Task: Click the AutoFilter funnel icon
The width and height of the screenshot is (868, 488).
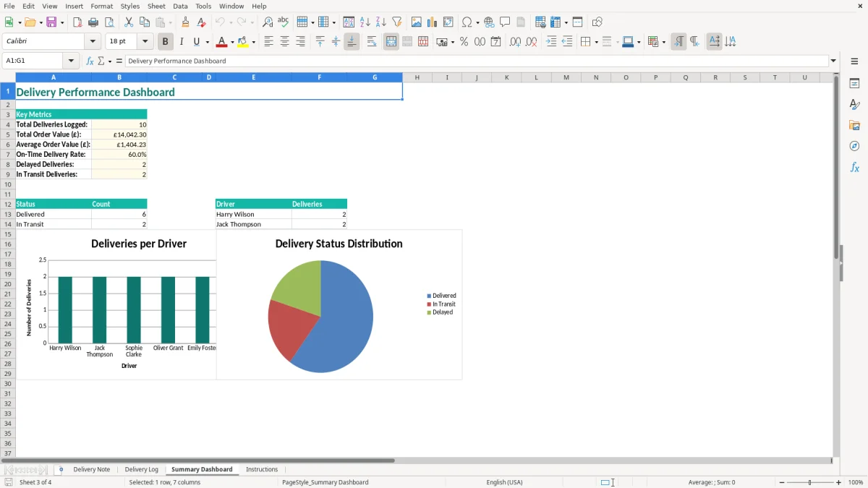Action: [396, 22]
